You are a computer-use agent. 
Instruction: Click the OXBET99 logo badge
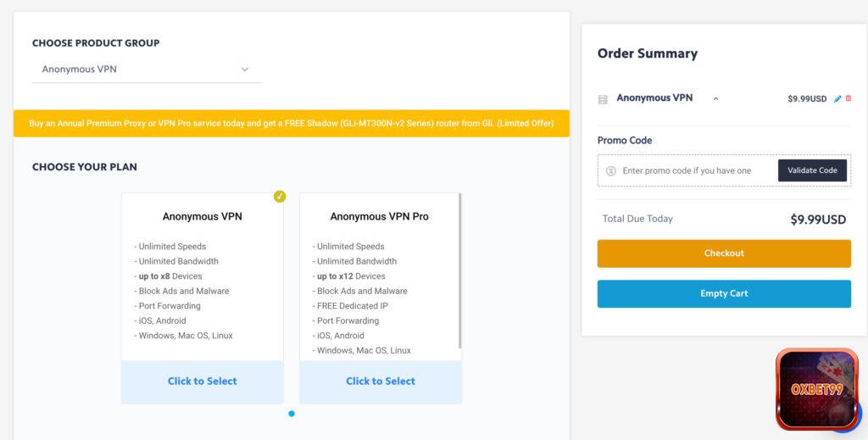817,389
